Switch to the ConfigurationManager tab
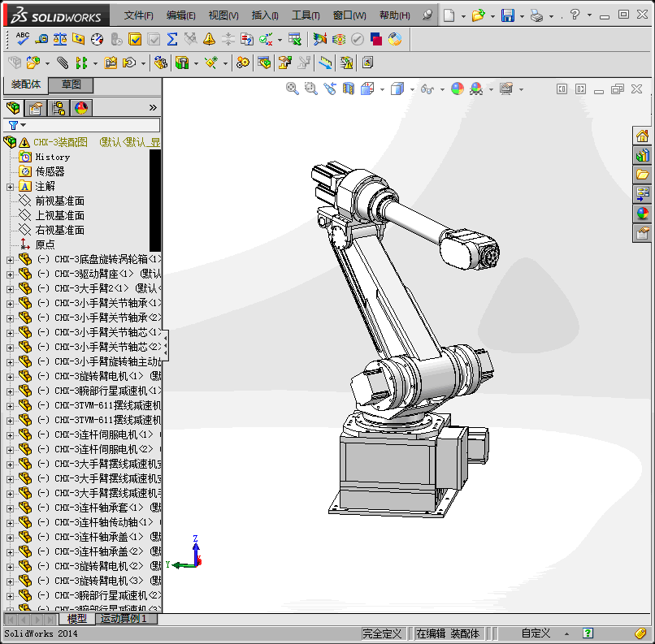Screen dimensions: 655x644 [59, 108]
